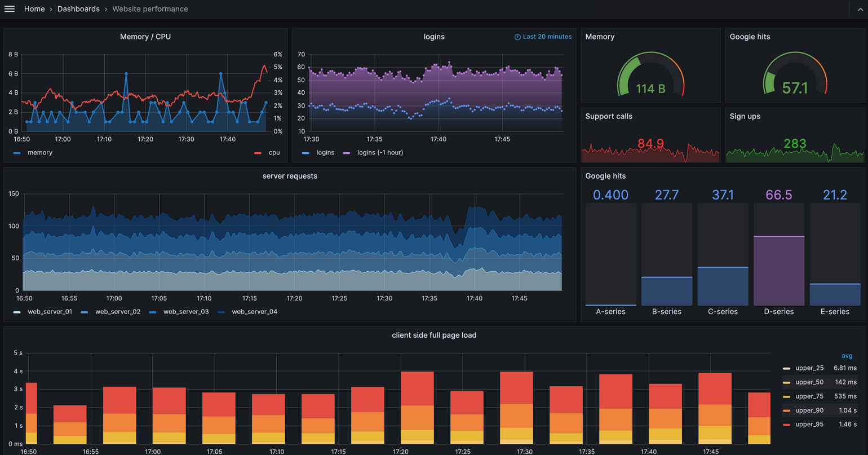Screen dimensions: 868x455
Task: Toggle memory series via its legend label
Action: point(40,153)
